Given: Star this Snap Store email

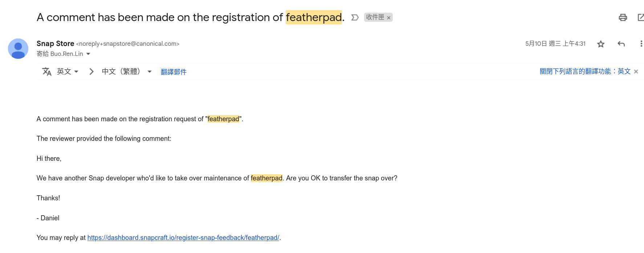Looking at the screenshot, I should 601,44.
